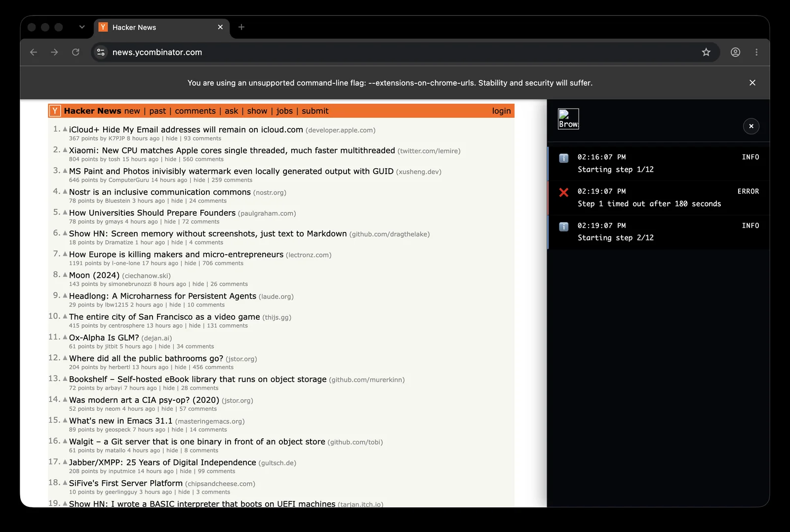Open the 93 comments on iCloud+ story

202,139
